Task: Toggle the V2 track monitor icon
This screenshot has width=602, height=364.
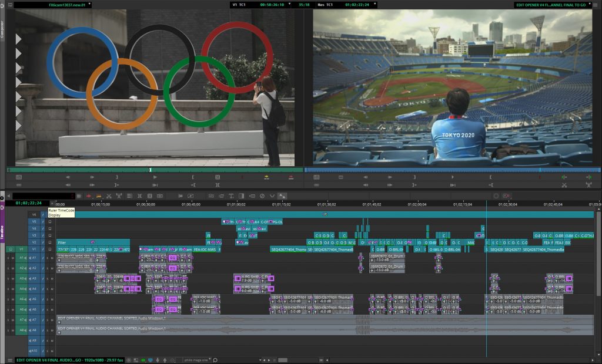Action: pos(50,242)
